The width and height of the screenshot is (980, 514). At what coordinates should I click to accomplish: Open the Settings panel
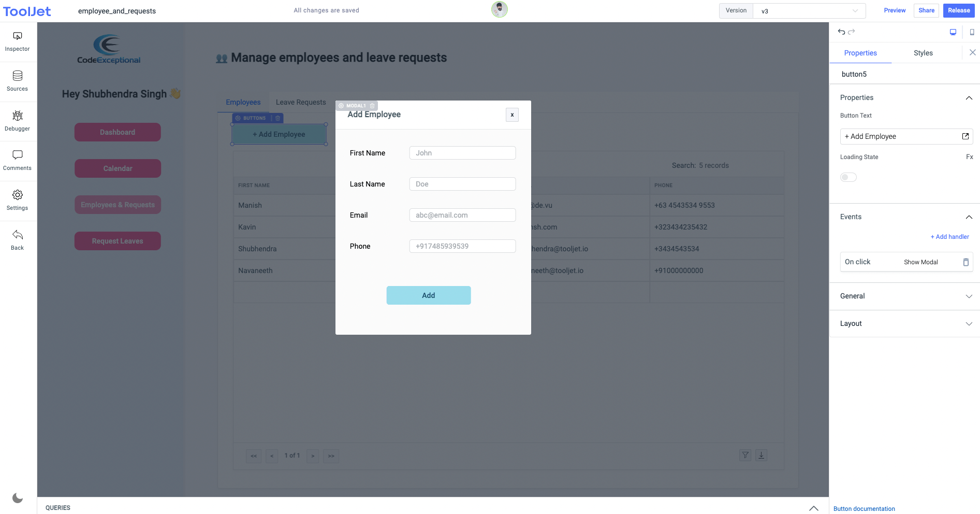tap(17, 200)
